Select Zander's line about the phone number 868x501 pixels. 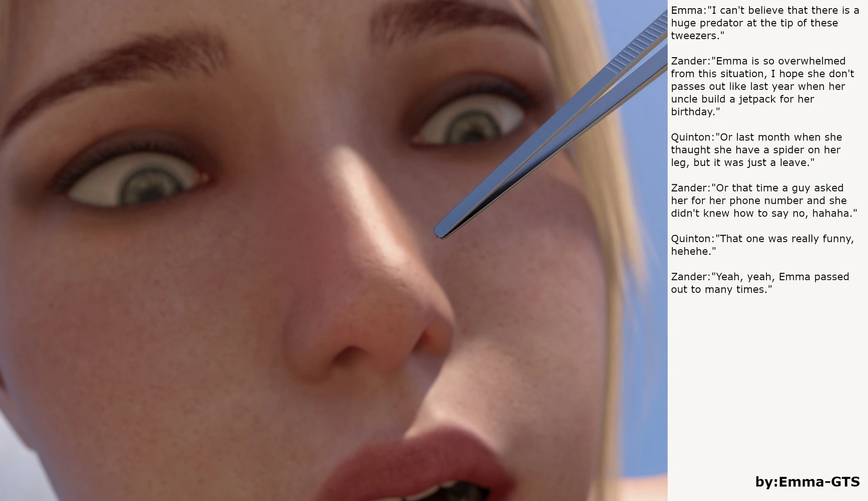click(x=763, y=201)
